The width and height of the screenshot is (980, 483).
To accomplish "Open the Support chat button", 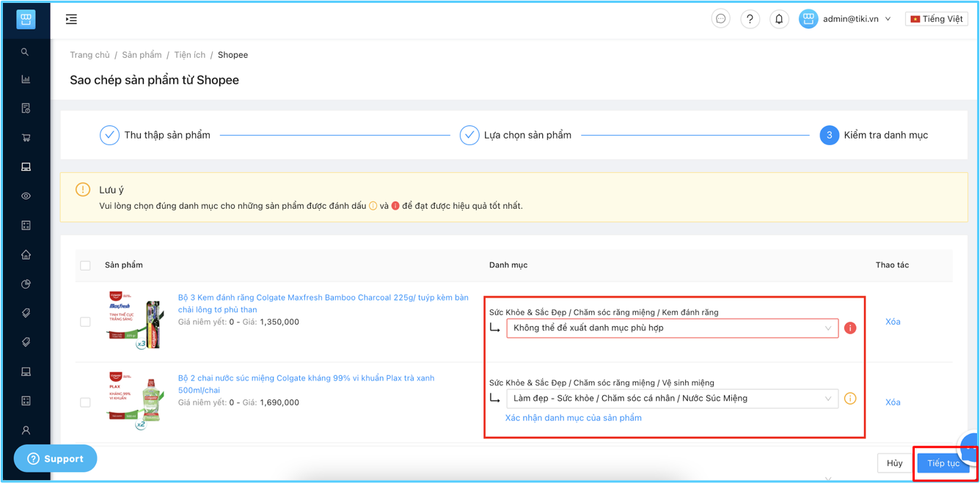I will 56,459.
